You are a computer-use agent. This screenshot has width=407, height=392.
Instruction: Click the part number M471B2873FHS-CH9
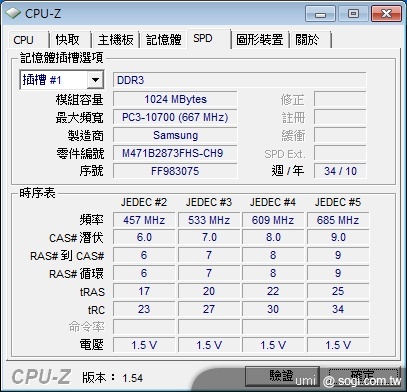coord(175,153)
